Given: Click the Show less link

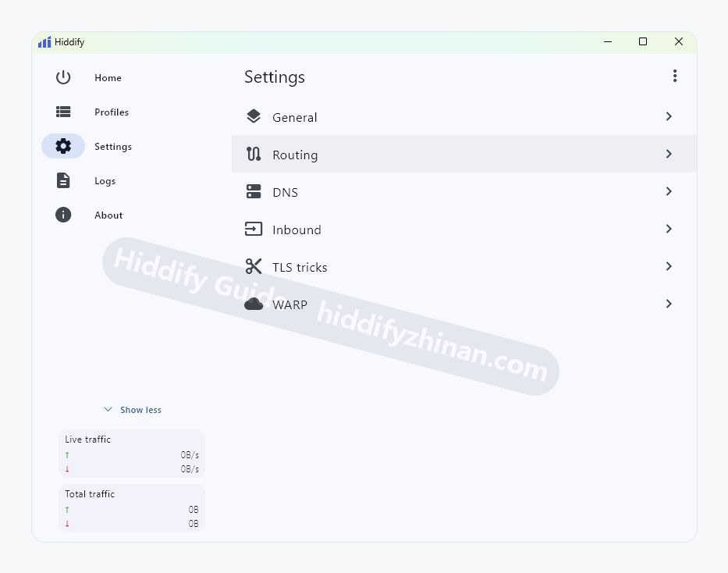Looking at the screenshot, I should 140,410.
